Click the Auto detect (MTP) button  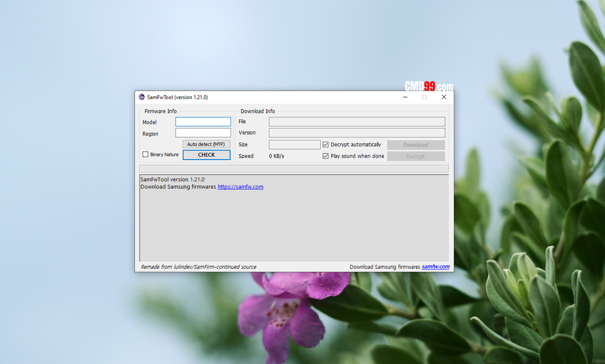point(207,144)
